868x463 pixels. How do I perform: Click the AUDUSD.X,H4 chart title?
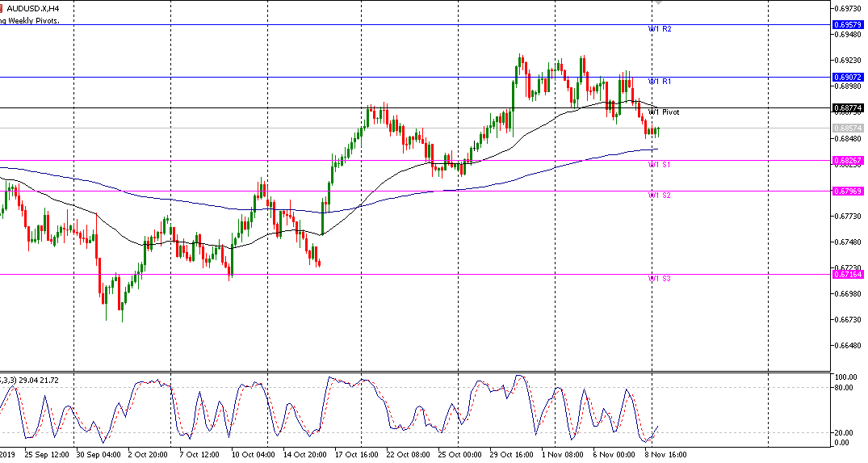pos(32,8)
